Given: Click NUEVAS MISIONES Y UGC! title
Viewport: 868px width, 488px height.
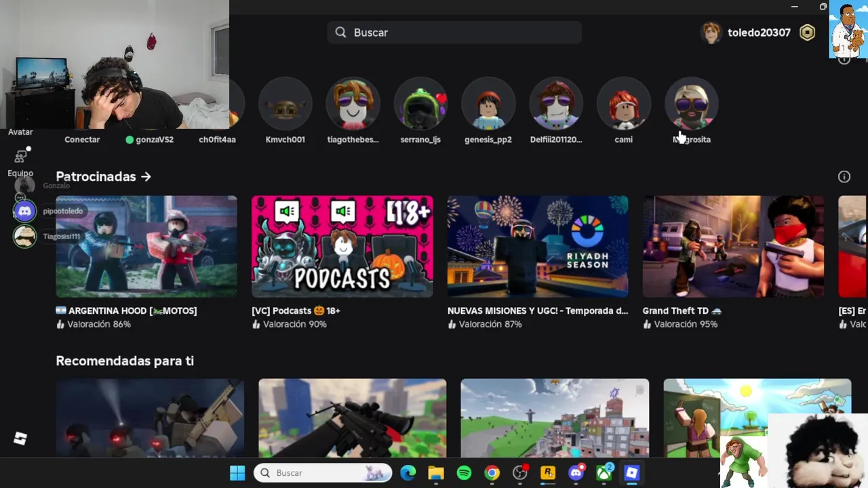Looking at the screenshot, I should (538, 311).
